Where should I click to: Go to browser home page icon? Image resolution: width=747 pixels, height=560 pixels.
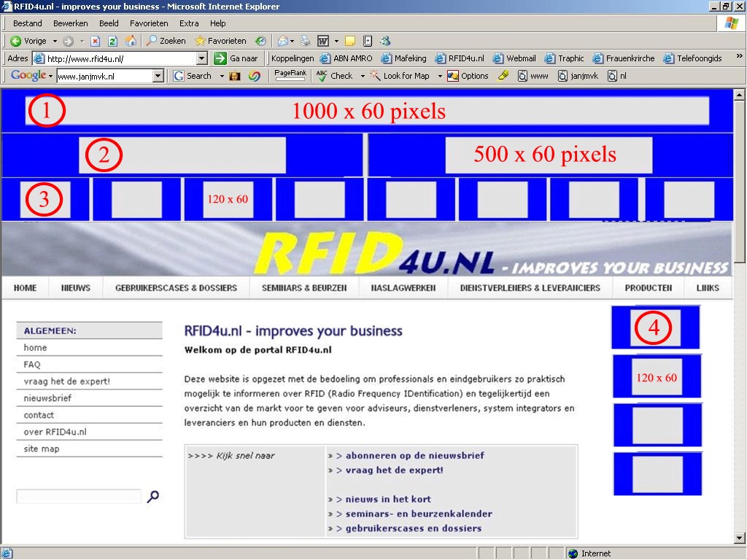click(131, 41)
